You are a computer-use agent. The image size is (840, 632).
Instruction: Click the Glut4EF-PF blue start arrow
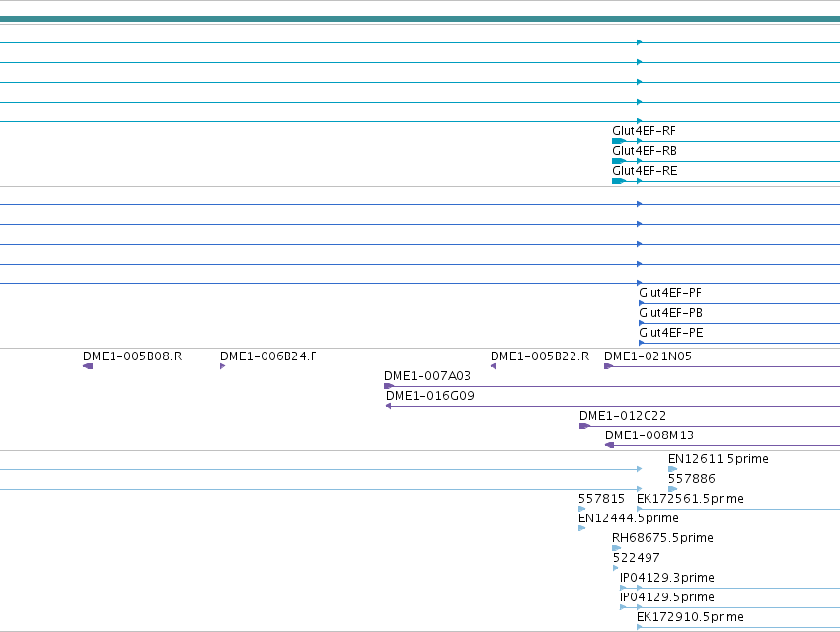[642, 303]
